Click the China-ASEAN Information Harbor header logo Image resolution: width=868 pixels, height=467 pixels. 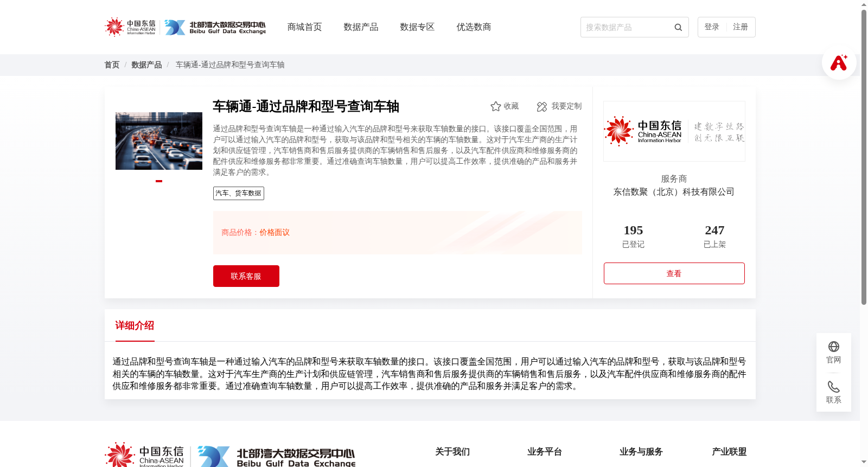tap(130, 27)
